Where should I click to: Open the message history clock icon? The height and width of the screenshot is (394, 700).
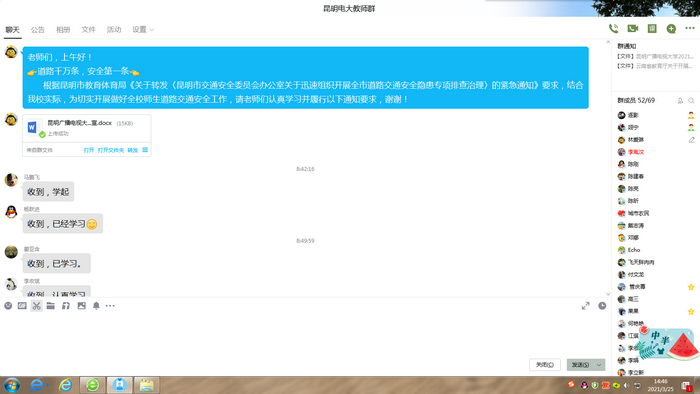coord(602,306)
